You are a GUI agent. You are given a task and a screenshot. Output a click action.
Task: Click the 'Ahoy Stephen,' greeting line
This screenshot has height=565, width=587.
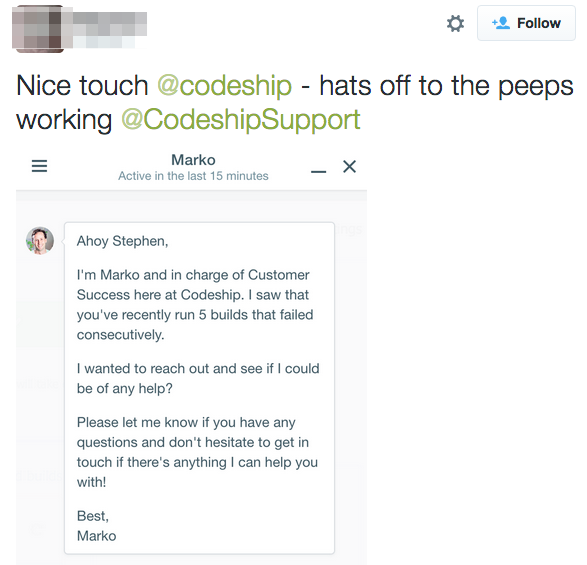(x=122, y=241)
